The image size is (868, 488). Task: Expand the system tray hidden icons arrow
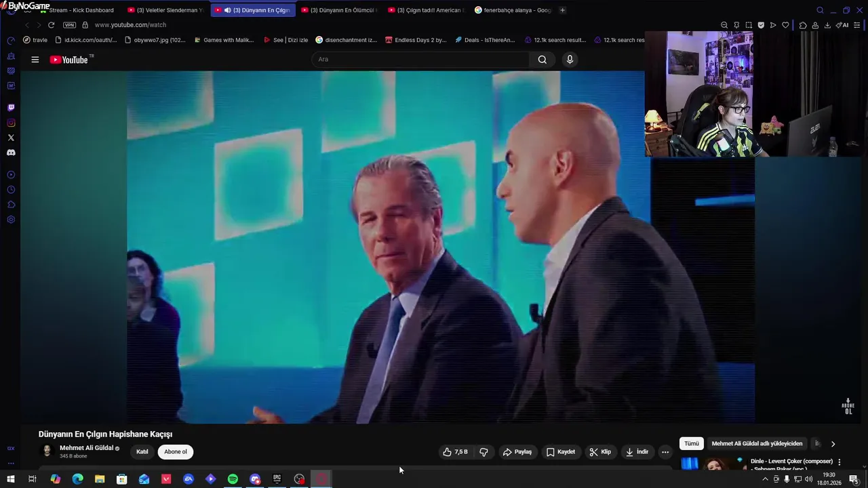click(765, 479)
